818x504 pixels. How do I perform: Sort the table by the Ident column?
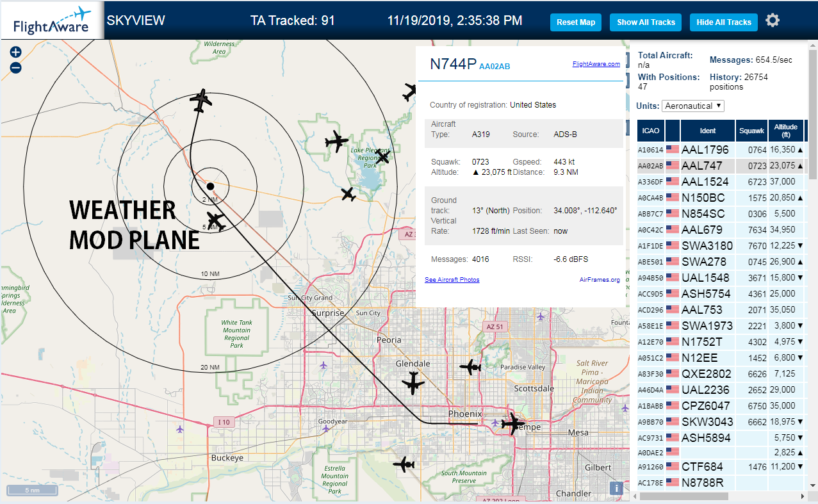[708, 131]
